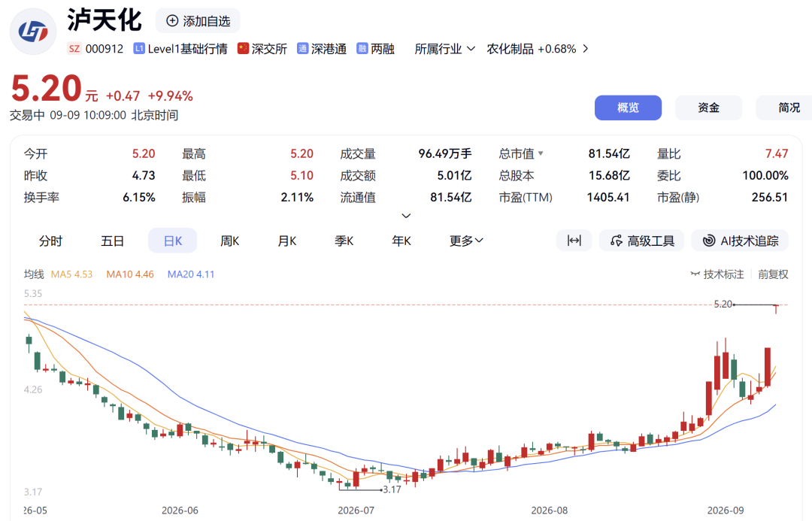Toggle 总市值 metric dropdown arrow
The image size is (812, 521).
541,154
